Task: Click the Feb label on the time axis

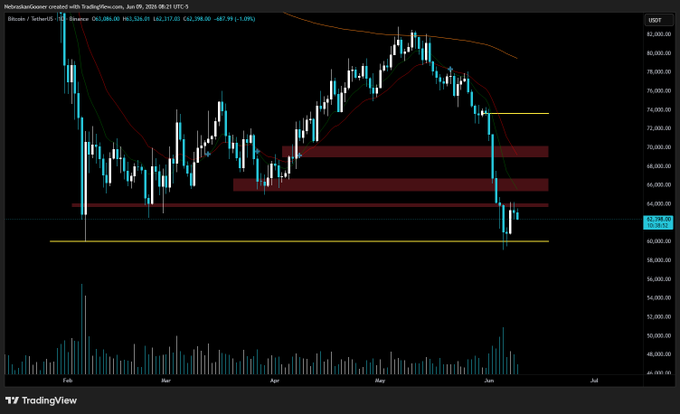Action: [67, 381]
